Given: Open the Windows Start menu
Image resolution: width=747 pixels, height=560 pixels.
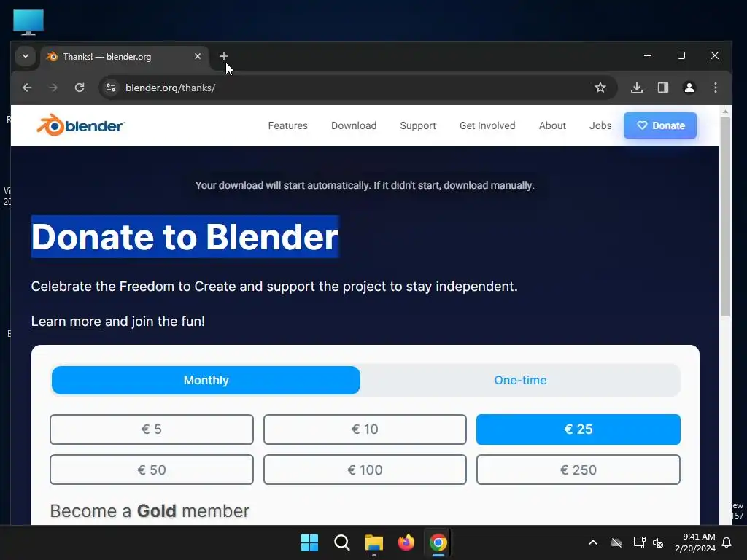Looking at the screenshot, I should coord(309,542).
